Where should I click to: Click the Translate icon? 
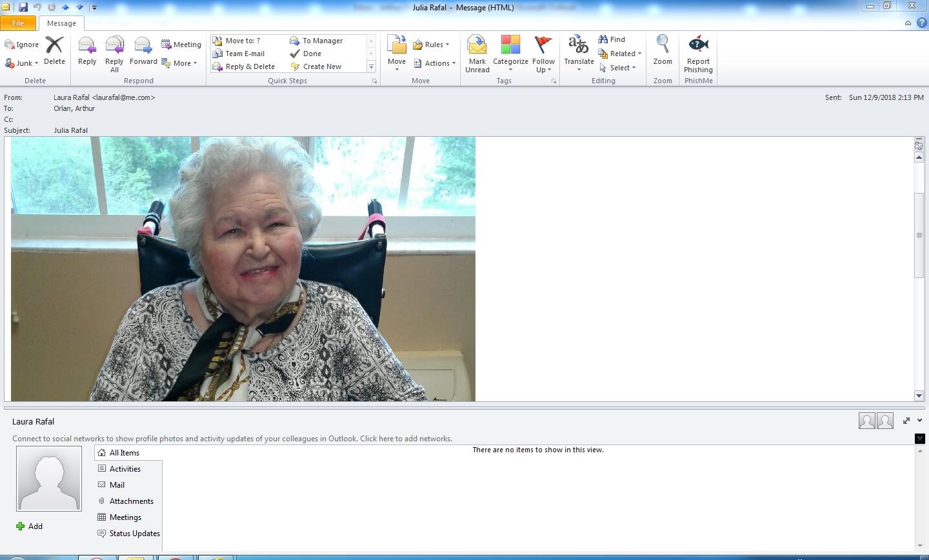[x=578, y=53]
